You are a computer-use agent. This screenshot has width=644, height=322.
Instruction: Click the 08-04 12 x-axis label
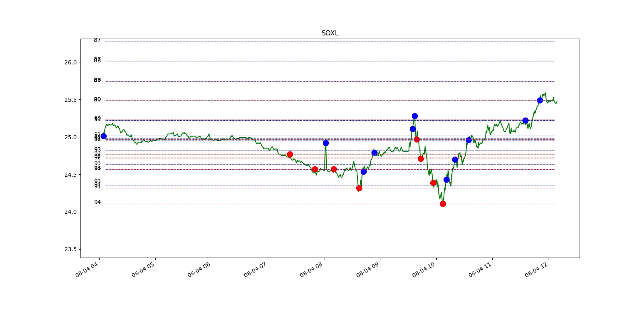click(x=537, y=269)
